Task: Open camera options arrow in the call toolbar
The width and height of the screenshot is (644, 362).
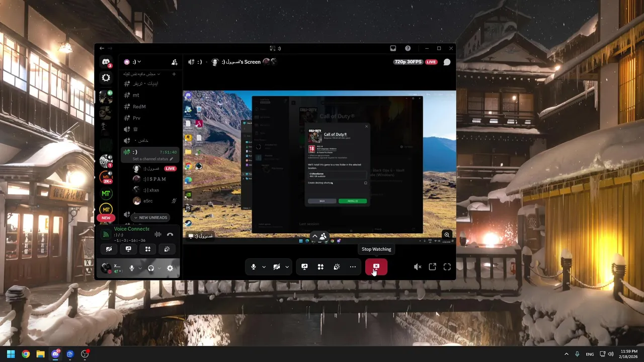Action: point(287,267)
